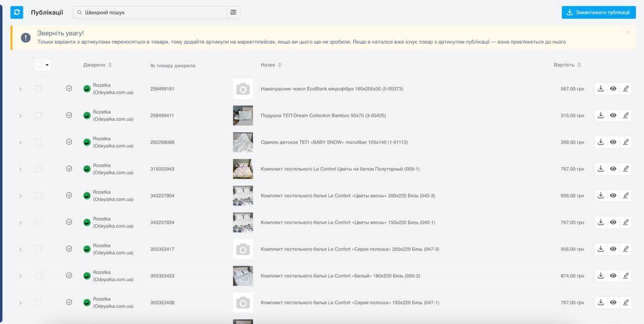Tick checkbox for item 258499161
This screenshot has width=644, height=324.
[x=38, y=89]
